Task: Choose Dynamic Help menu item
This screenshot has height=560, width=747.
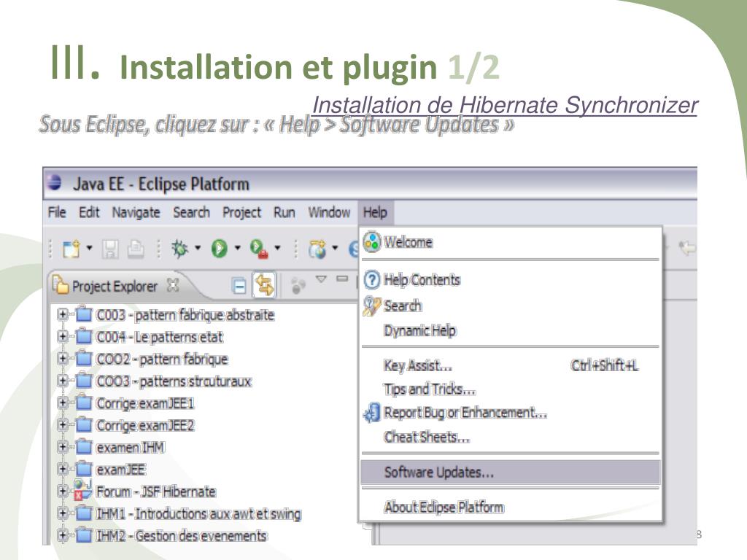Action: [510, 330]
